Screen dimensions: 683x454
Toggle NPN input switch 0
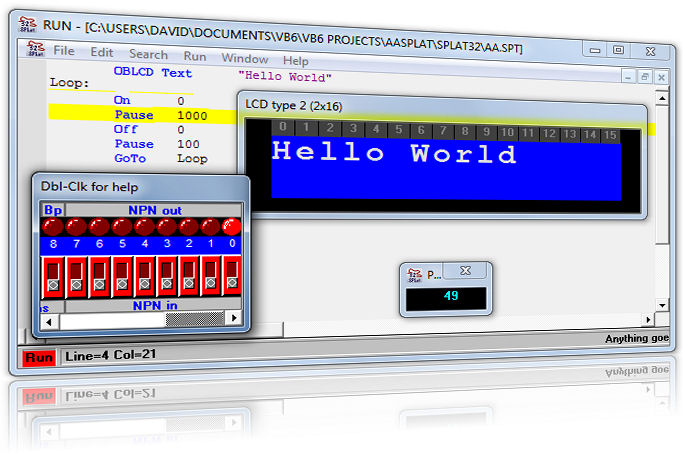pyautogui.click(x=232, y=276)
